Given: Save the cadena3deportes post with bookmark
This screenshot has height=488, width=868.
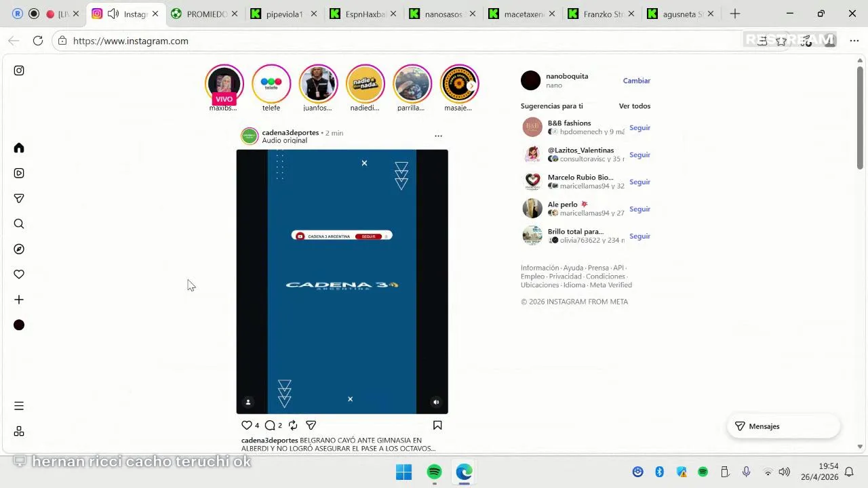Looking at the screenshot, I should click(x=437, y=425).
